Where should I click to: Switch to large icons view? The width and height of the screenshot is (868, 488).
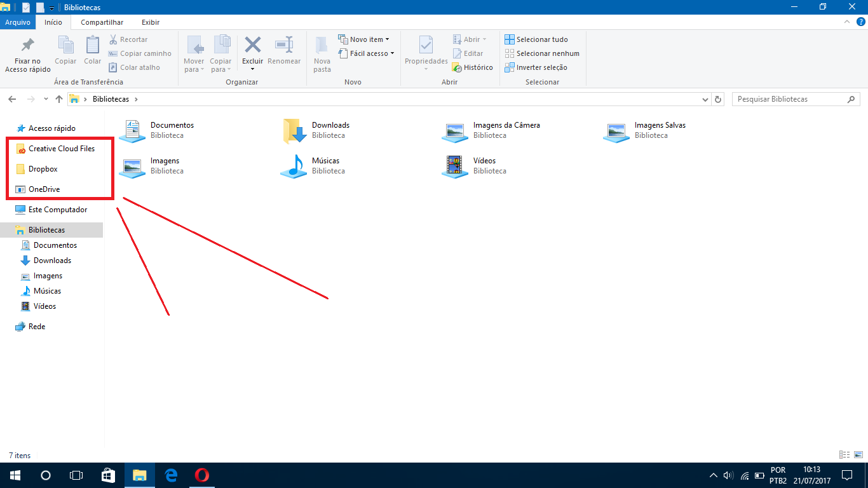858,455
